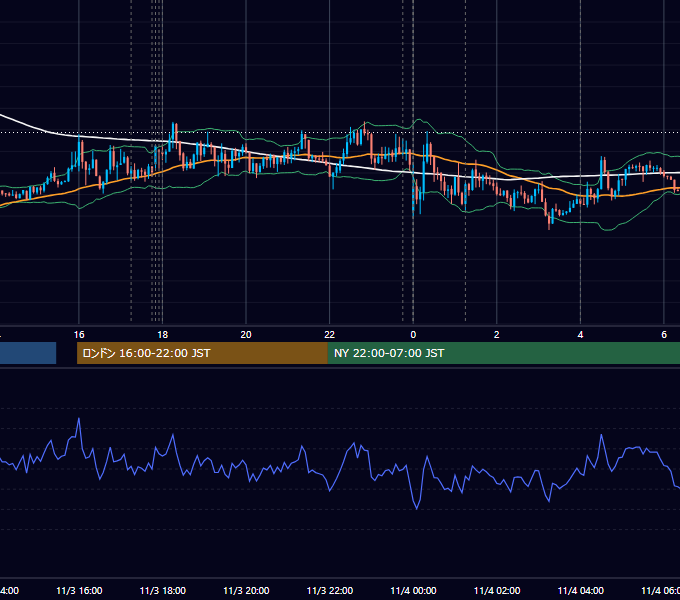Screen dimensions: 680x600
Task: Click the 11/3 18:00 bottom axis label
Action: pyautogui.click(x=163, y=590)
